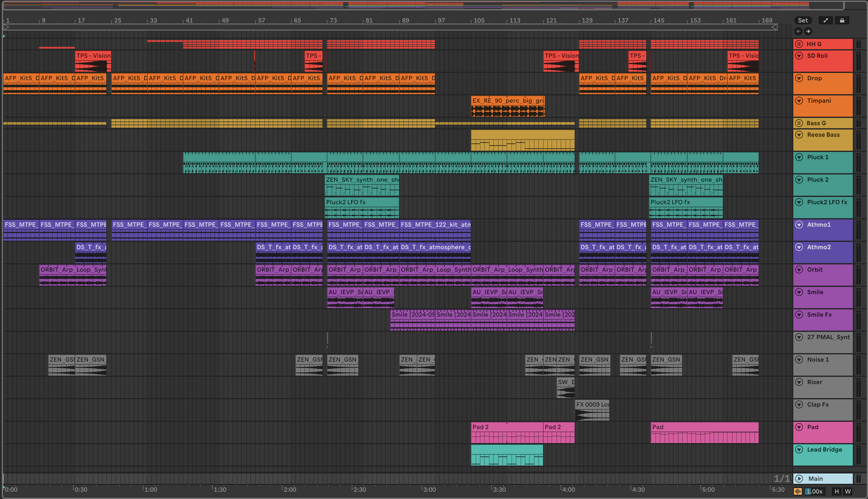Select the EX_RE_90_perc_big clip
This screenshot has height=499, width=868.
[507, 100]
